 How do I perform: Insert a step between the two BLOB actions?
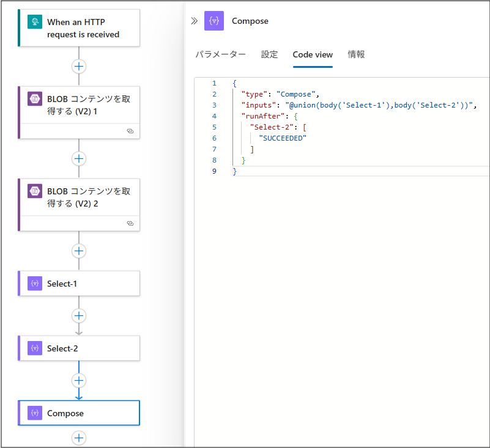[x=79, y=158]
